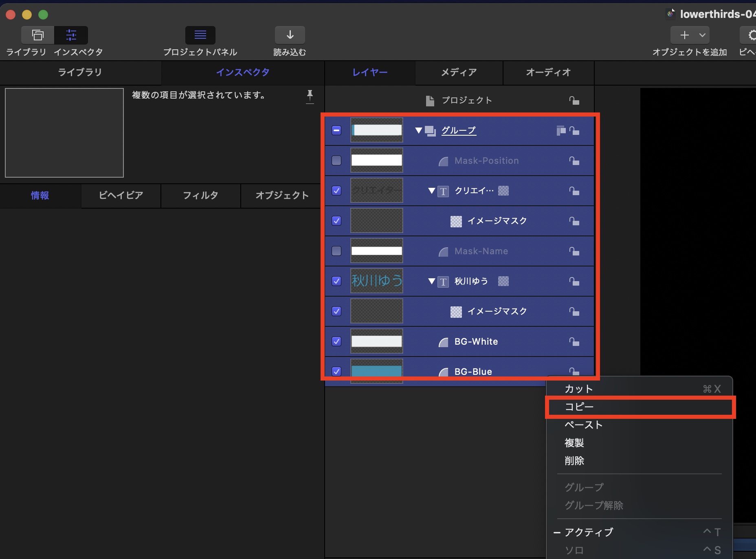
Task: Click the stacked-group icon beside グループ
Action: coord(430,131)
